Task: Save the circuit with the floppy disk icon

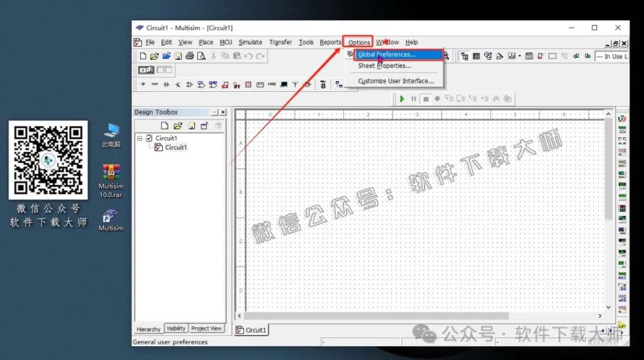Action: point(178,56)
